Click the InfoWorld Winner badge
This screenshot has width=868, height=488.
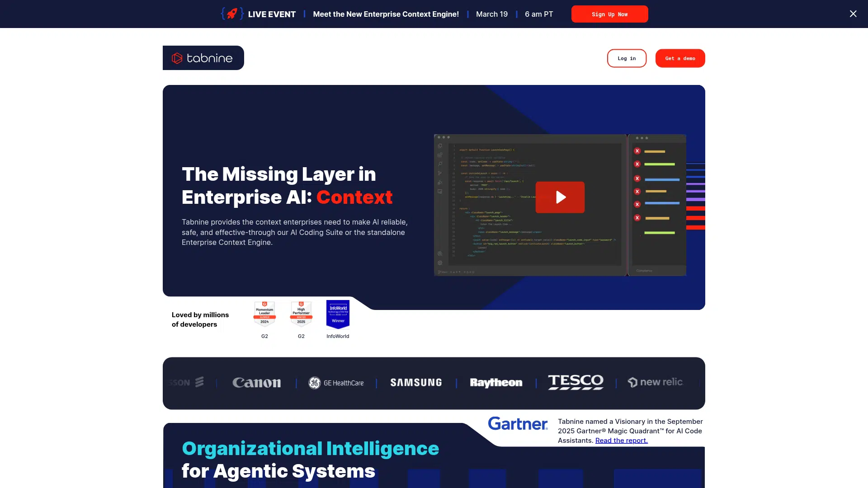point(338,314)
